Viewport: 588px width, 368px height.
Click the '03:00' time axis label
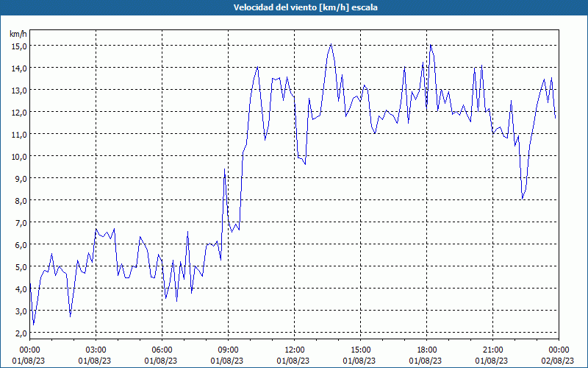pos(96,350)
